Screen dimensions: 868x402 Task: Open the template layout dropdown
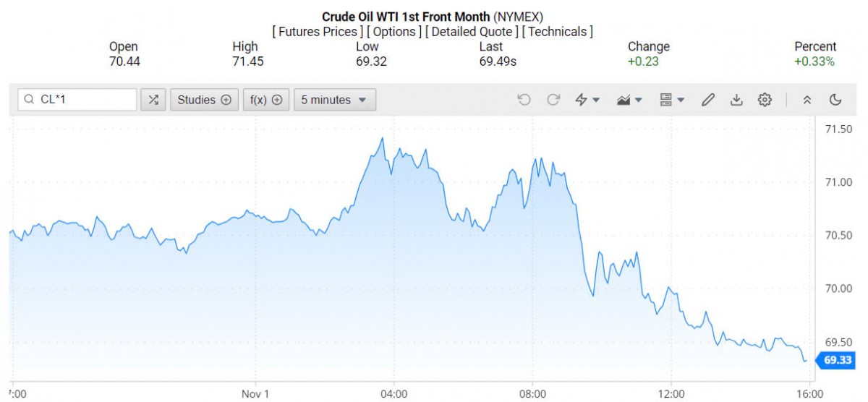[672, 100]
